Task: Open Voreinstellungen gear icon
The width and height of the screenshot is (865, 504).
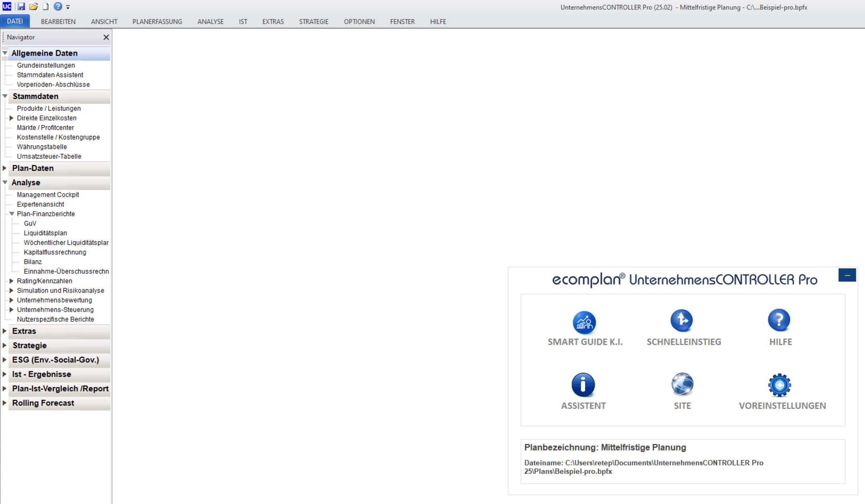Action: [x=779, y=385]
